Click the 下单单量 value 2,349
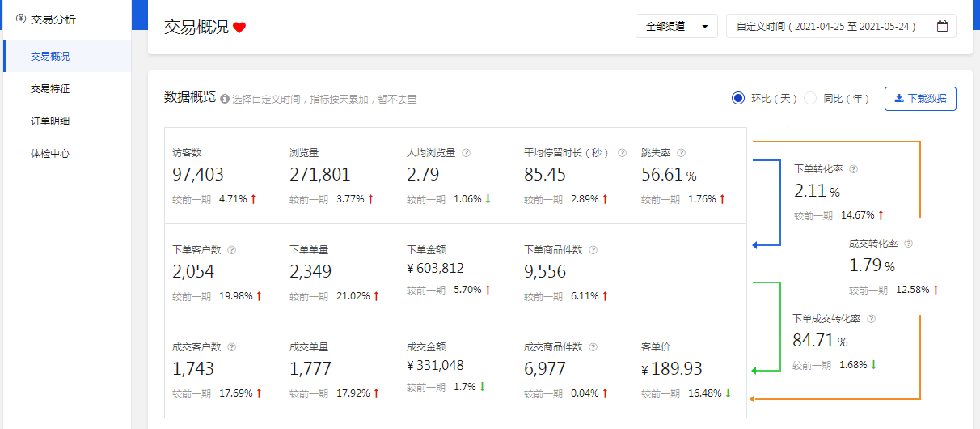The width and height of the screenshot is (980, 429). pyautogui.click(x=310, y=271)
